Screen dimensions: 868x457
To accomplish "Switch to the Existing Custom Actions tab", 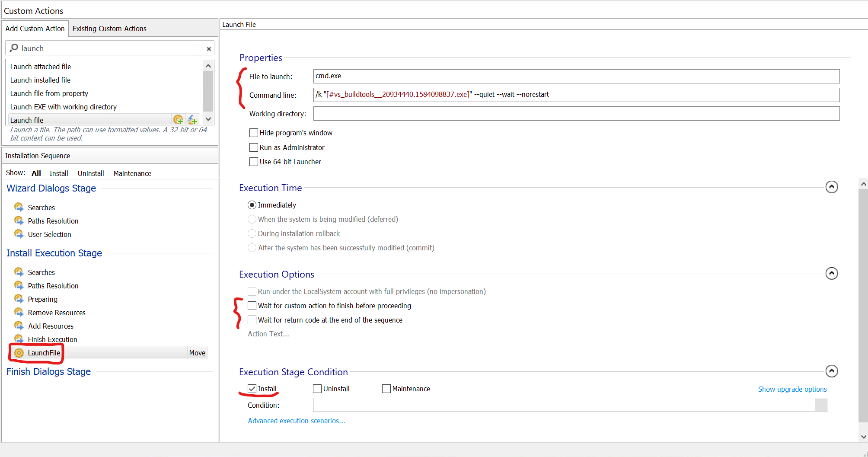I will (109, 29).
